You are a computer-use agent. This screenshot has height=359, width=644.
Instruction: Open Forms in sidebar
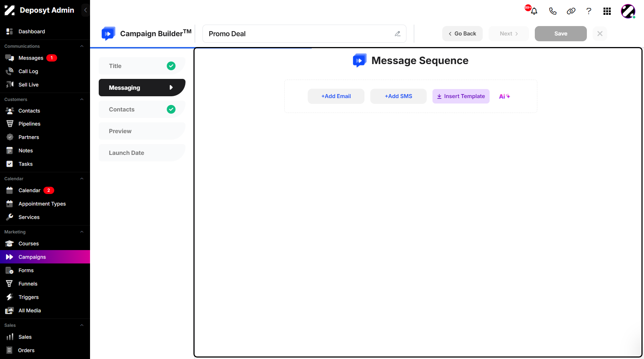coord(45,270)
